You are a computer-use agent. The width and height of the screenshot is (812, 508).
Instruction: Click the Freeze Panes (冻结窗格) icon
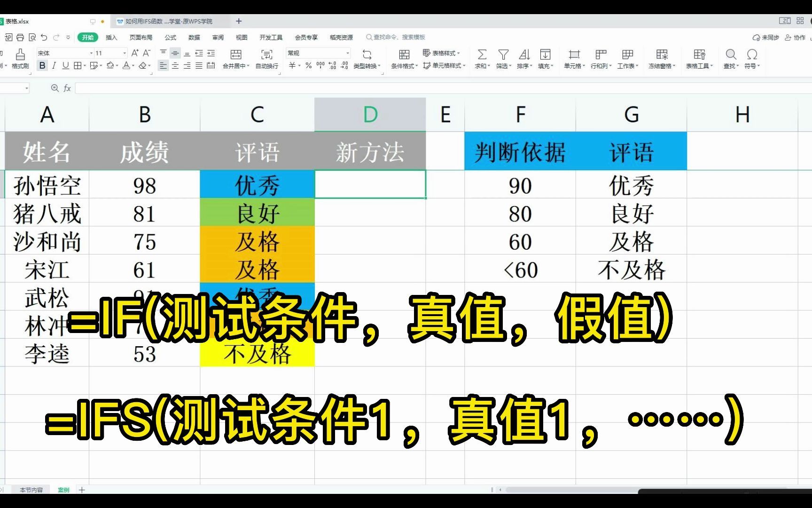point(662,54)
